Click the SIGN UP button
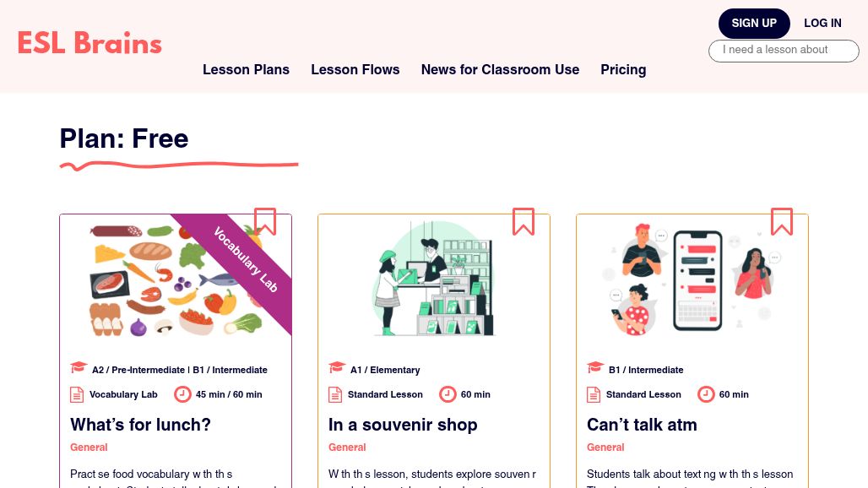Image resolution: width=868 pixels, height=488 pixels. pos(754,24)
